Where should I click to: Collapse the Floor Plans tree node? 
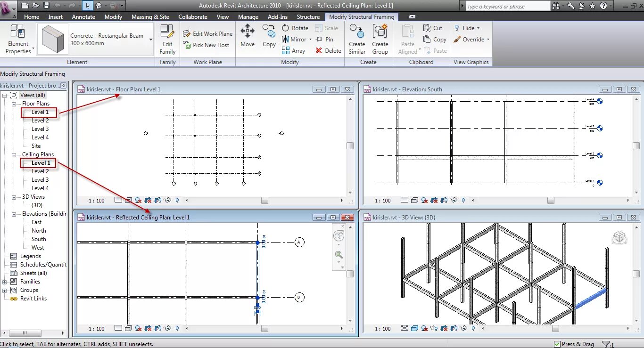pos(14,104)
